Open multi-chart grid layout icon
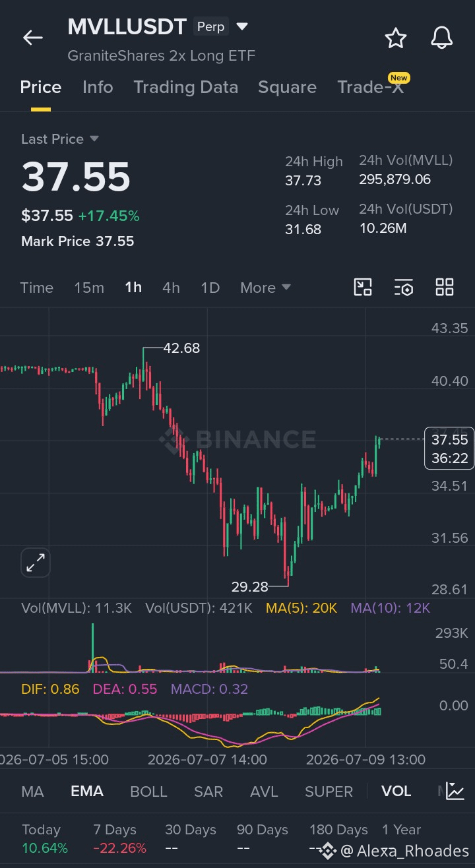 pos(445,287)
